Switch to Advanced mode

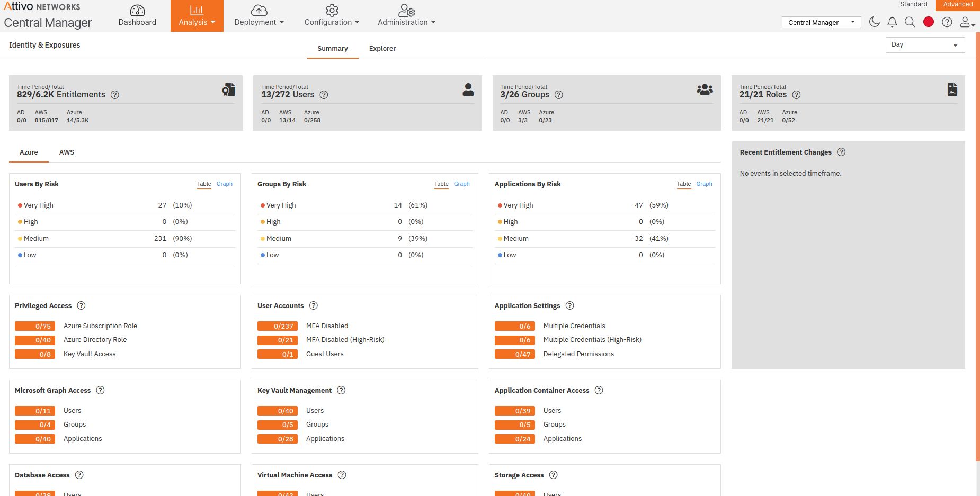[x=958, y=4]
